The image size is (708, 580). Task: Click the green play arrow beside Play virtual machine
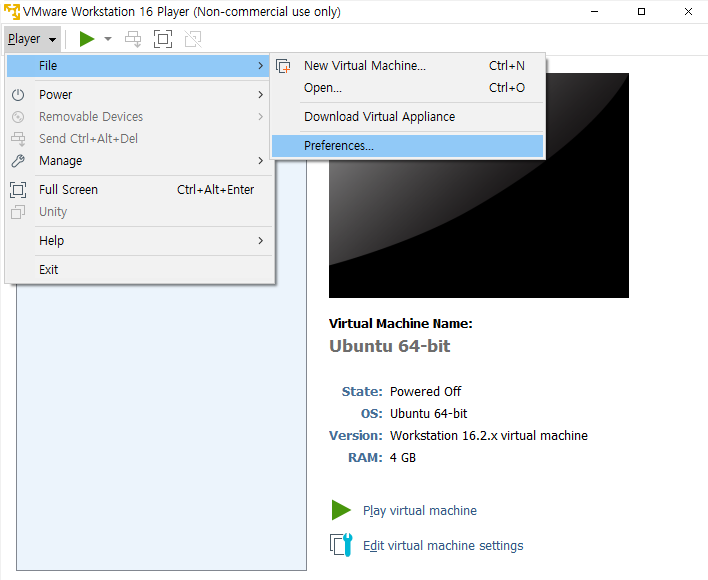[x=341, y=510]
